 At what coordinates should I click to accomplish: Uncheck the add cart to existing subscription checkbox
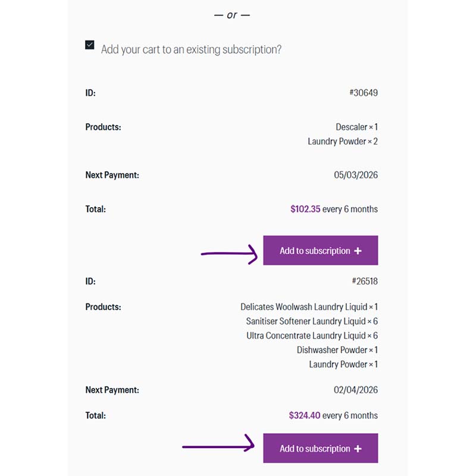coord(90,45)
